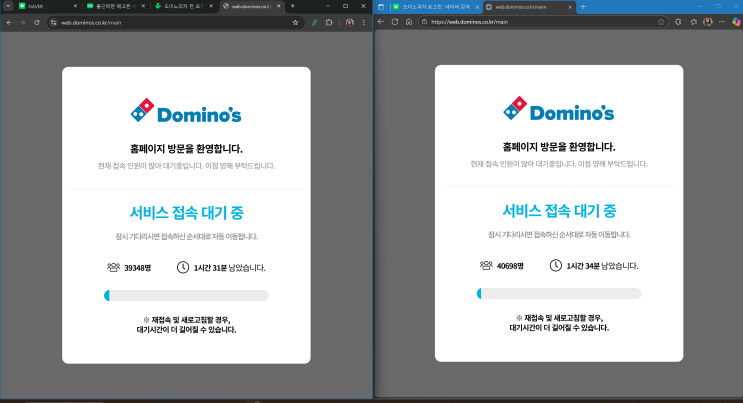
Task: Click '홈페이지 방문을 환영합니다.' in Edge page
Action: [559, 147]
